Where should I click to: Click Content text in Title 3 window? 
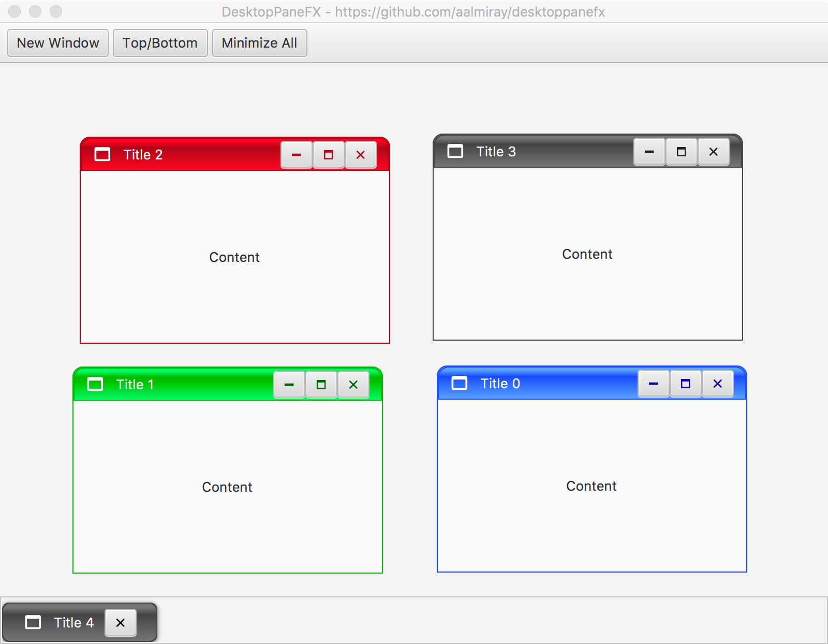tap(587, 254)
